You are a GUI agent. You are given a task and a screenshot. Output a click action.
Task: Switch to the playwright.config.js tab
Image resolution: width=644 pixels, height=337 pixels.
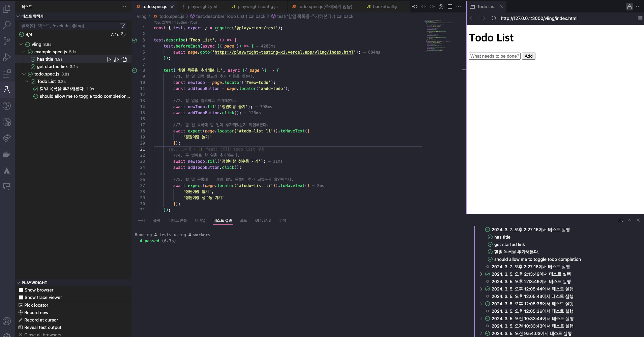(x=258, y=7)
